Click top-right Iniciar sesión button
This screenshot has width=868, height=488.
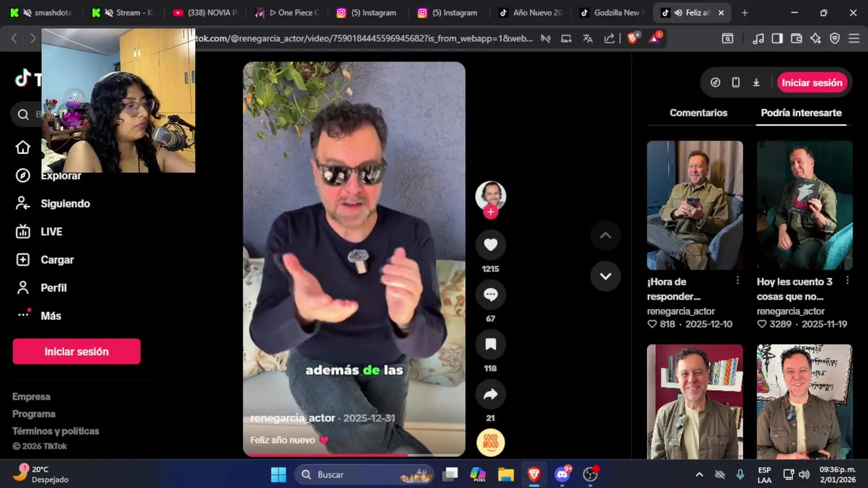[812, 83]
